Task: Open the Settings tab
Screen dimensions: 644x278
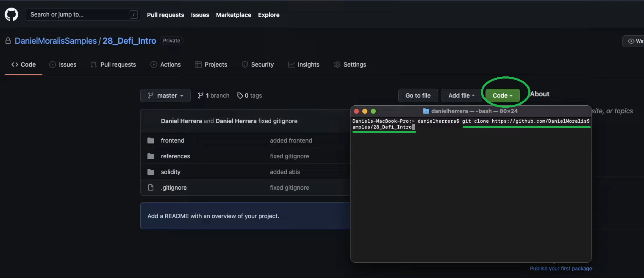Action: (x=350, y=65)
